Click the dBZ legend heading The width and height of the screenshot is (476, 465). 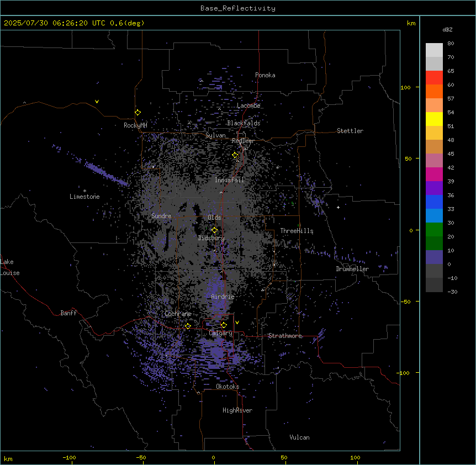pos(447,29)
